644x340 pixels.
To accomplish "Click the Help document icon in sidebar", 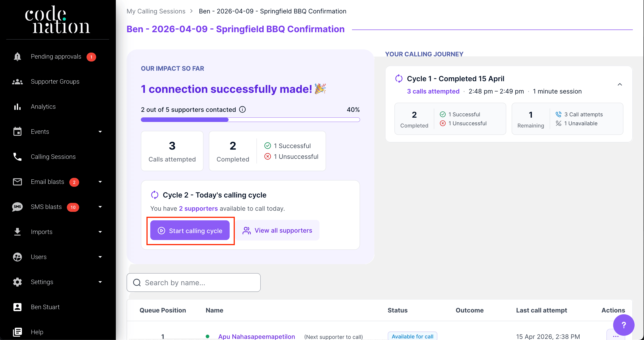I will (x=17, y=332).
